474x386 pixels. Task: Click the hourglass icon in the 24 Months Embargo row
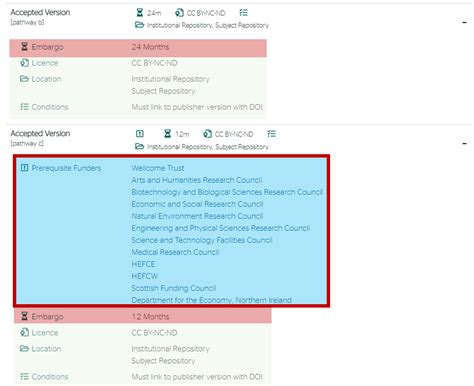tap(24, 47)
